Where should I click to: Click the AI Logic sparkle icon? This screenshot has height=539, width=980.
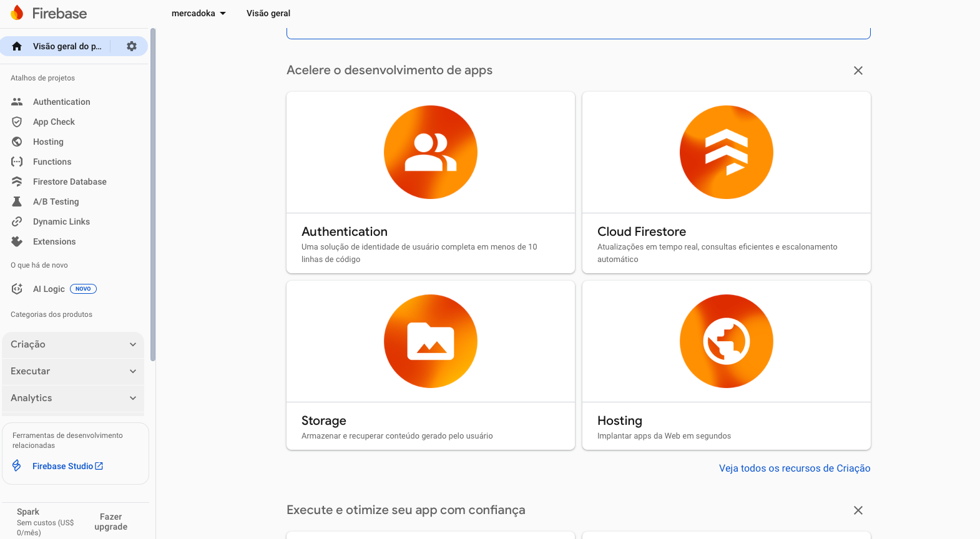(17, 289)
